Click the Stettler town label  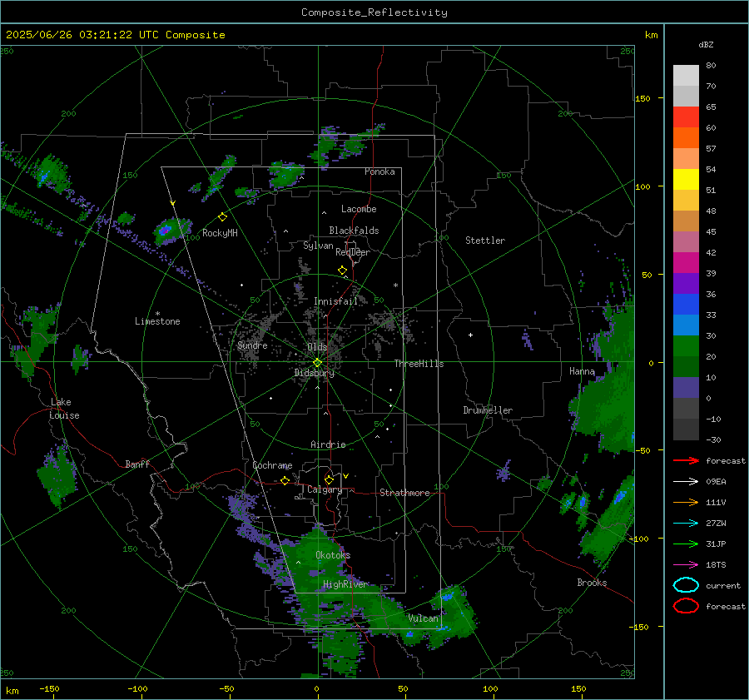click(485, 241)
